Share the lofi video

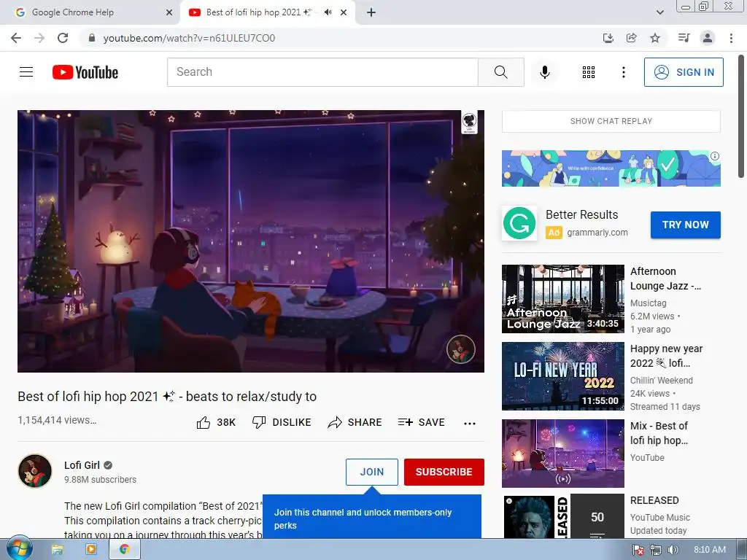tap(355, 422)
